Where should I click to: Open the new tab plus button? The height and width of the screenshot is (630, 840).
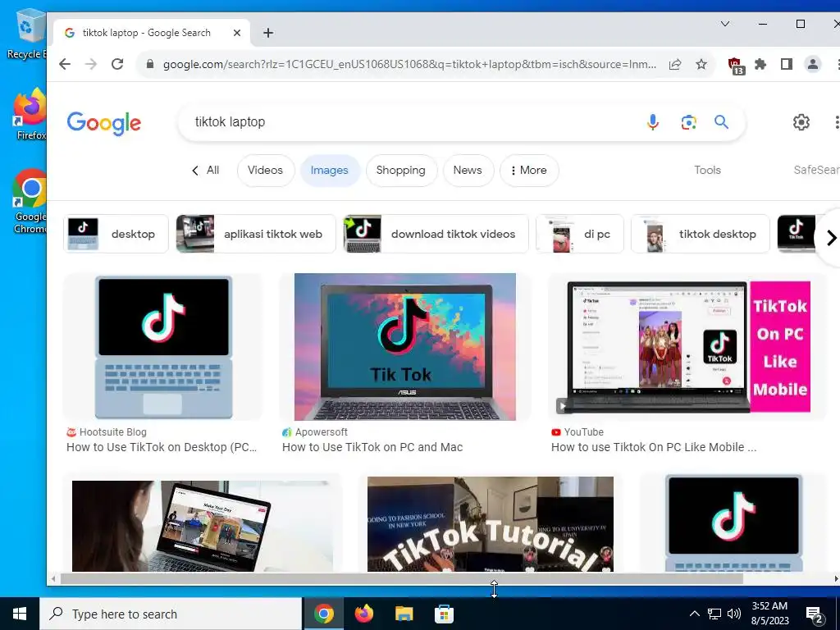[268, 33]
